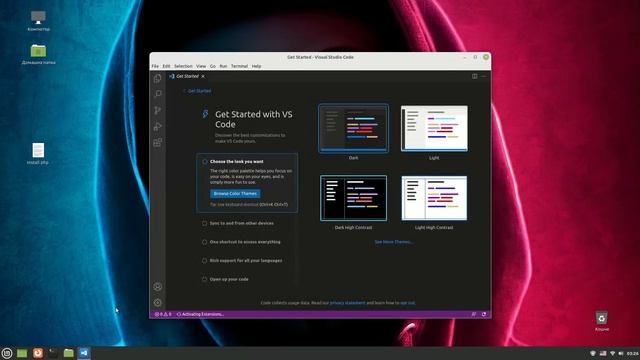Image resolution: width=640 pixels, height=360 pixels.
Task: Open the File menu
Action: [155, 66]
